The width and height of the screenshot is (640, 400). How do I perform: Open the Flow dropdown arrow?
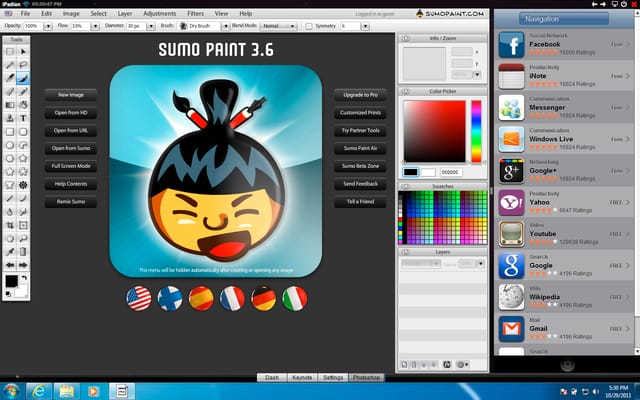[95, 26]
